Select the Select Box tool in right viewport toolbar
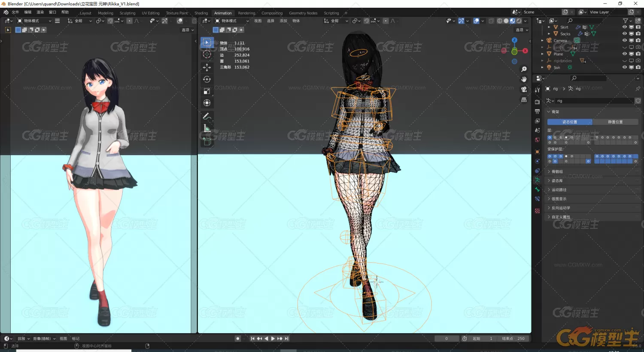Viewport: 644px width, 352px height. 207,43
